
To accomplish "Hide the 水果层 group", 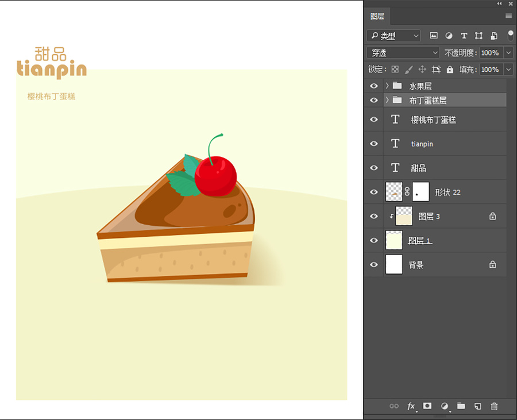I will (x=374, y=86).
